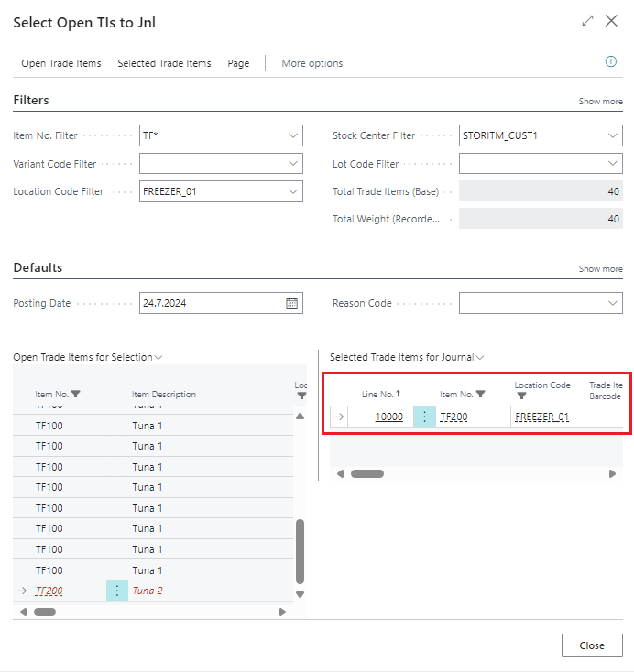The image size is (634, 672).
Task: Open the Selected Trade Items menu
Action: click(164, 63)
